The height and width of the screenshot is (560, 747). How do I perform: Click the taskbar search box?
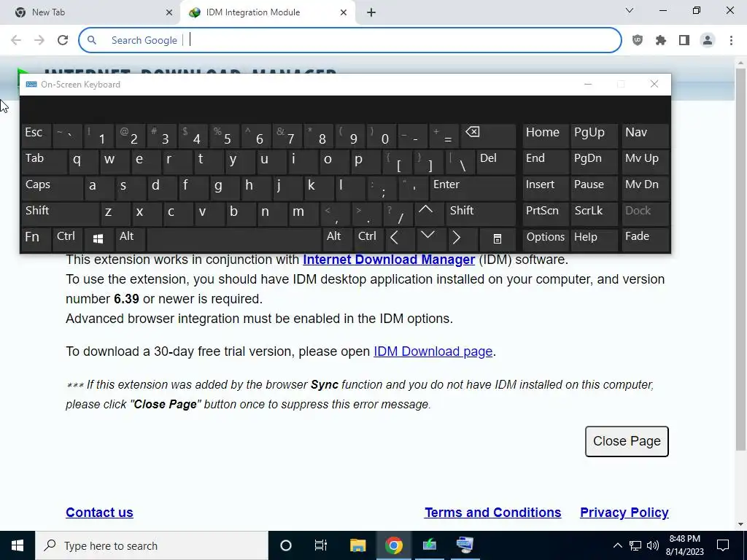pyautogui.click(x=152, y=545)
